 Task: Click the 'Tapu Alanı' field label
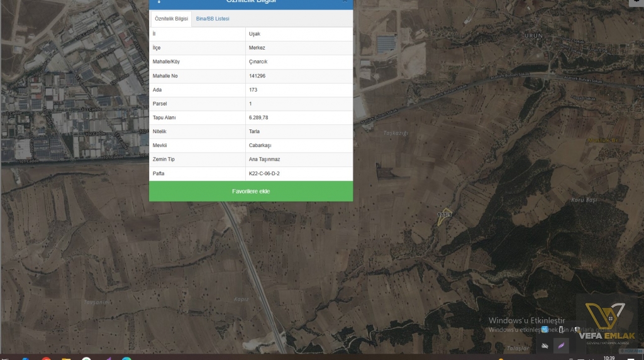tap(164, 118)
